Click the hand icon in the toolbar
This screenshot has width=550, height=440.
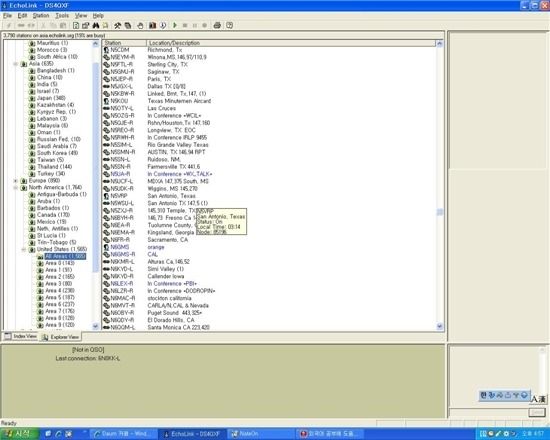(140, 25)
